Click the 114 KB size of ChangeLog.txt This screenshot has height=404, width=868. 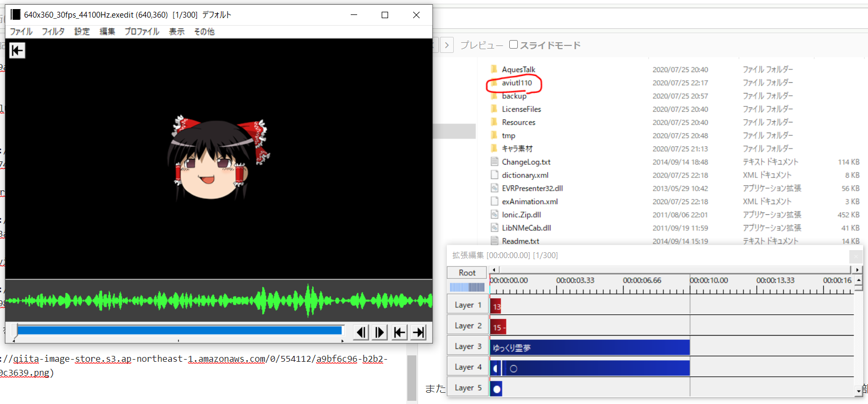coord(849,162)
